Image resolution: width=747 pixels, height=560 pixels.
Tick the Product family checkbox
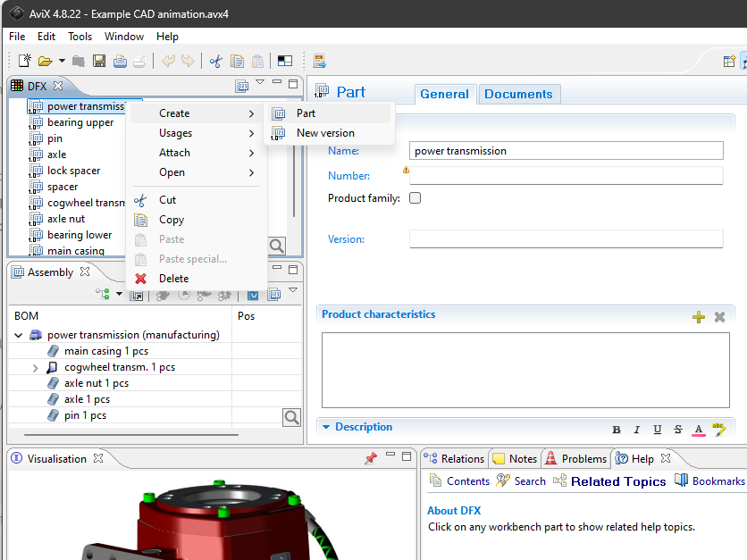point(415,198)
